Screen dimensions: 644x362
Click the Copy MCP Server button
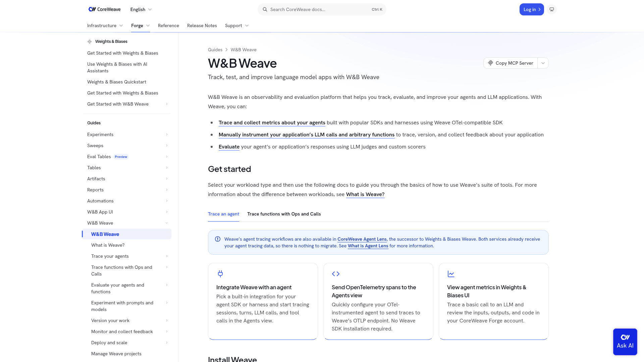(511, 63)
